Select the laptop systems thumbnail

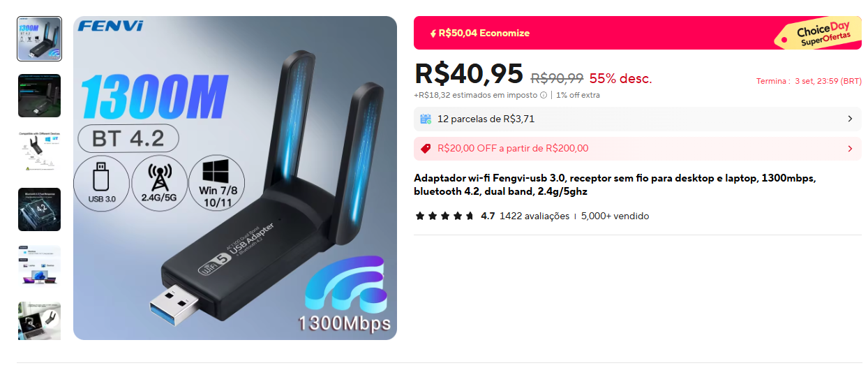click(39, 266)
